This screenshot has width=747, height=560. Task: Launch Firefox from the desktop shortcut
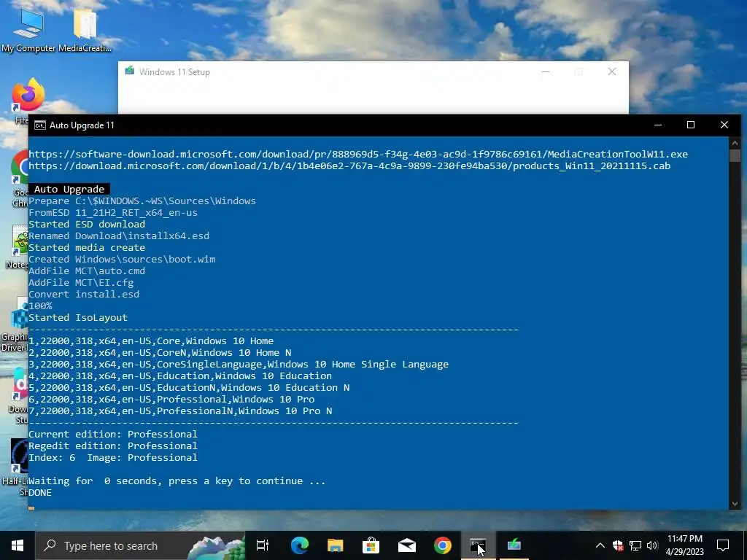pos(28,96)
